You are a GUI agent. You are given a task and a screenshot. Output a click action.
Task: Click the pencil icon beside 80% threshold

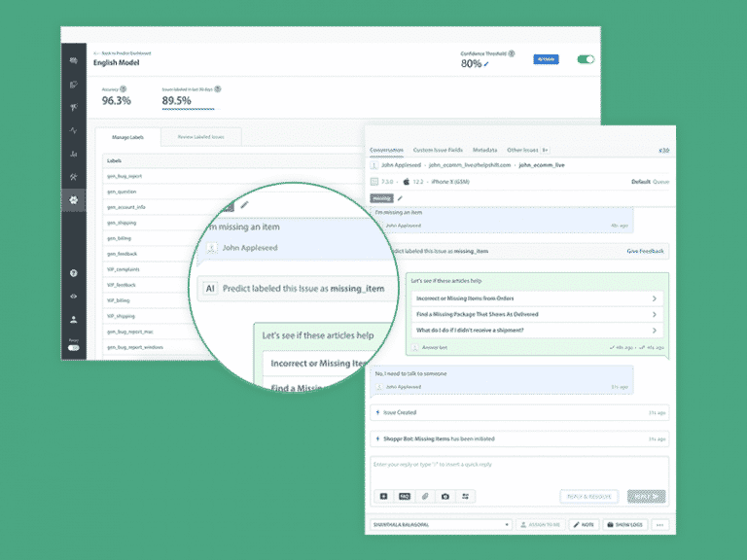coord(487,64)
